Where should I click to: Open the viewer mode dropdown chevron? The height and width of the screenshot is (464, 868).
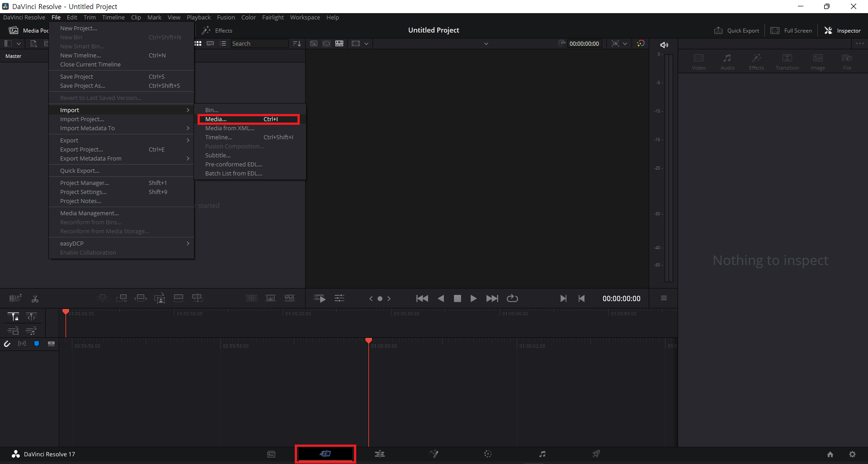click(x=367, y=43)
